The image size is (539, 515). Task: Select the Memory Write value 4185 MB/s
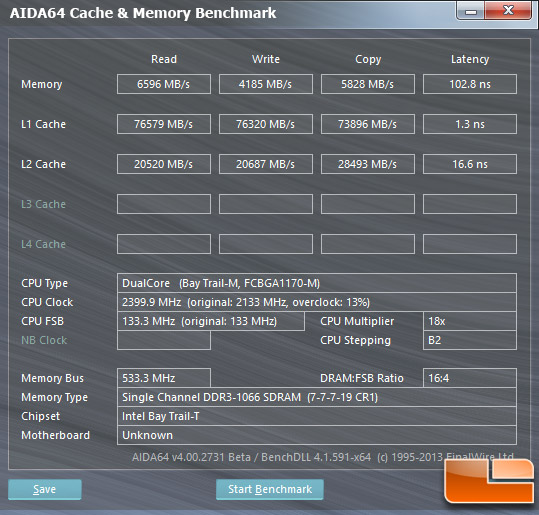click(x=266, y=84)
